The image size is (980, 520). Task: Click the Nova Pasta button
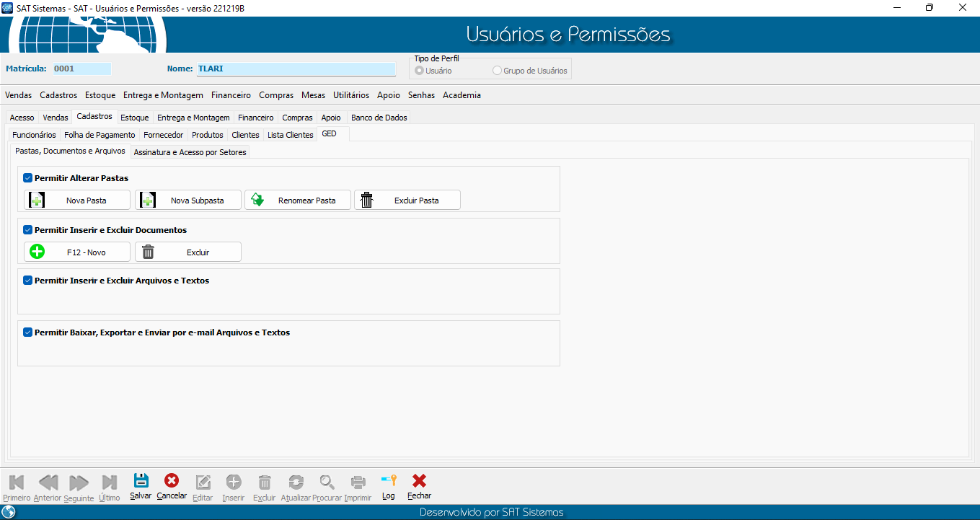(77, 200)
